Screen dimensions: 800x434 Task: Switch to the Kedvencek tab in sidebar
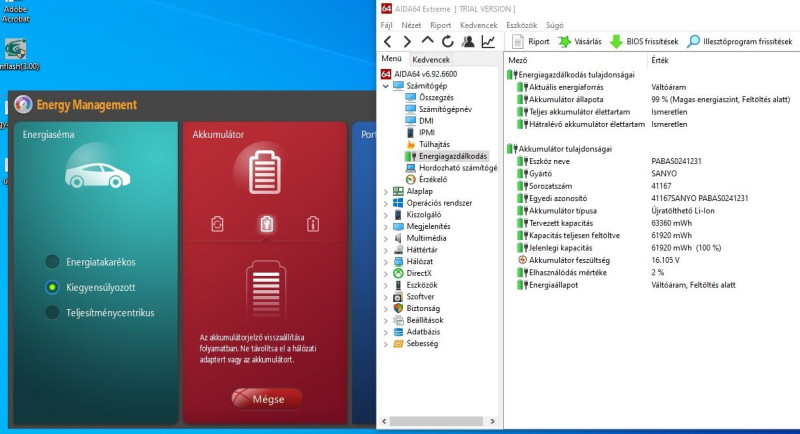pos(431,60)
